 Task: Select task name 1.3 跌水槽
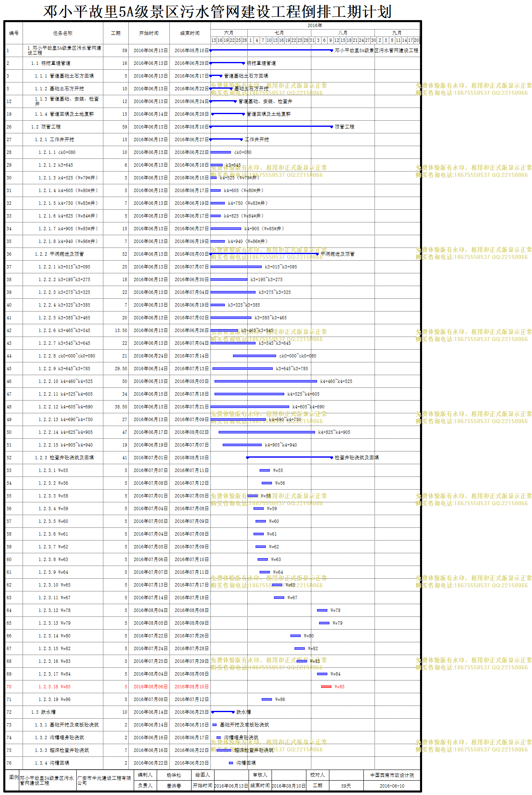[x=43, y=712]
